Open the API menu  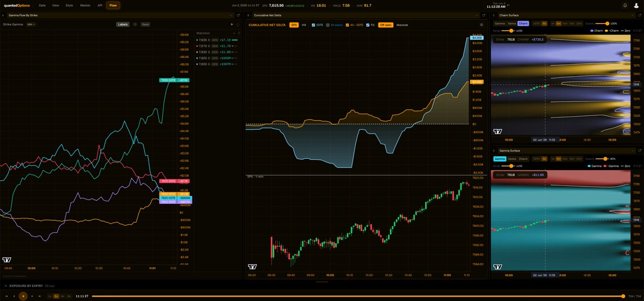pyautogui.click(x=100, y=5)
